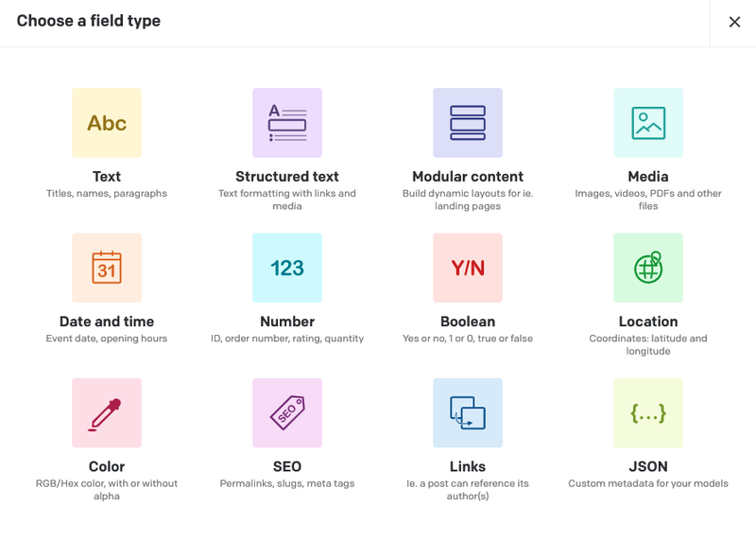Choose the Structured text icon
The image size is (756, 540).
pos(287,123)
